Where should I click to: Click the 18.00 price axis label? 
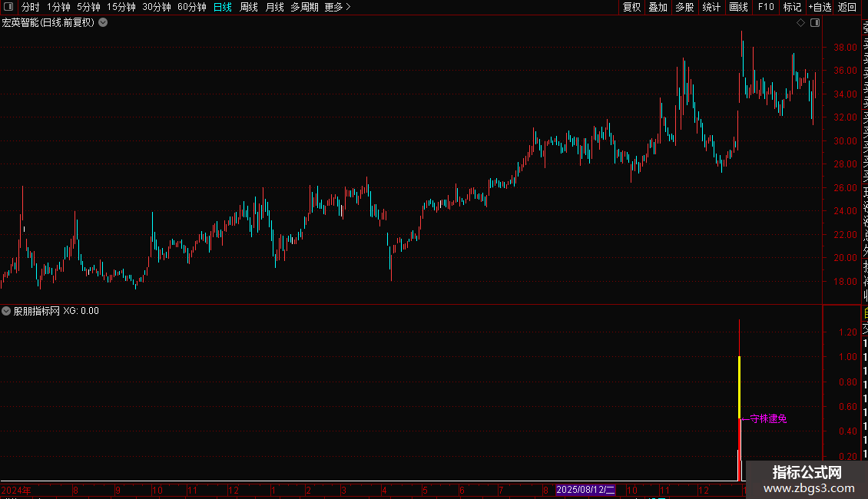click(845, 282)
